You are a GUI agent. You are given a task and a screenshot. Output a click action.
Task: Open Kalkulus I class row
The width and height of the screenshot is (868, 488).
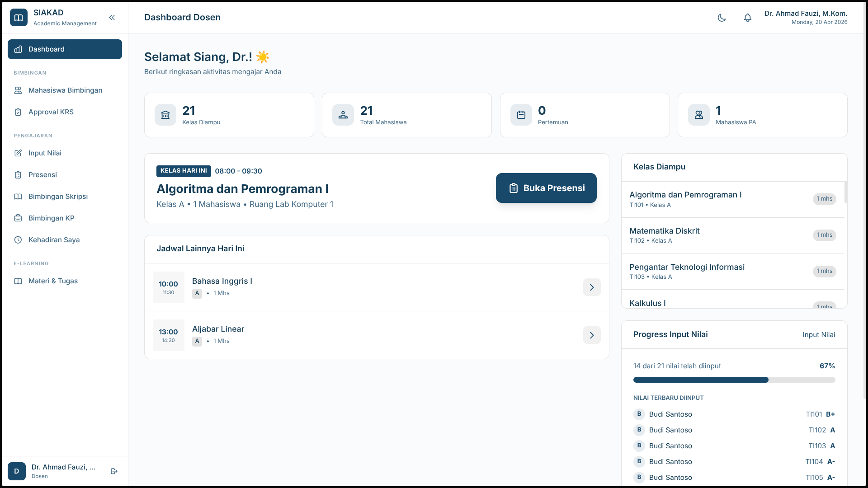pyautogui.click(x=733, y=299)
